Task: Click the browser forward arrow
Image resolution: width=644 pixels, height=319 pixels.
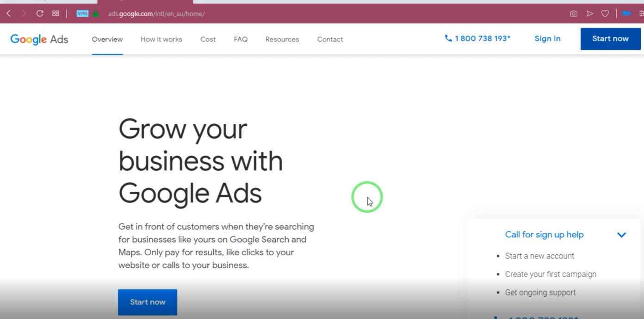Action: (x=24, y=14)
